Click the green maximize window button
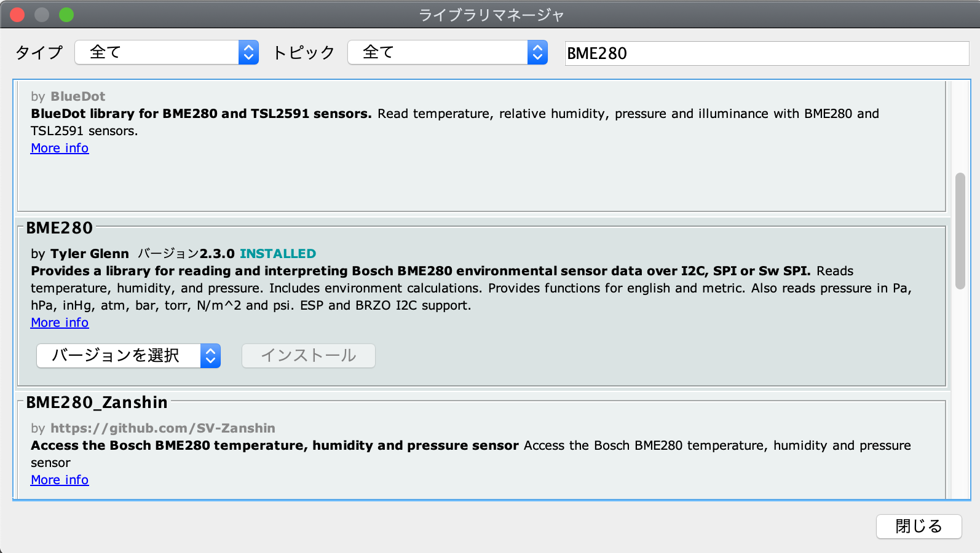Image resolution: width=980 pixels, height=553 pixels. point(66,15)
